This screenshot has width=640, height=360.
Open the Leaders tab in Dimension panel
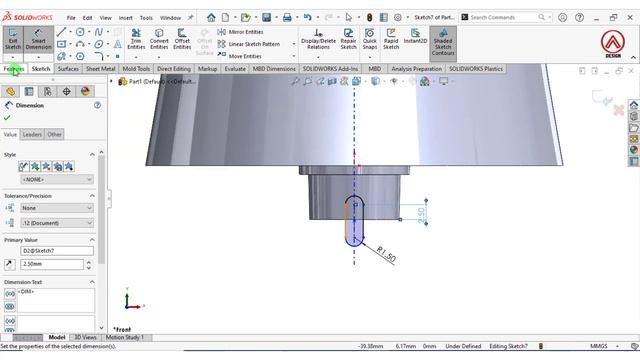click(32, 134)
